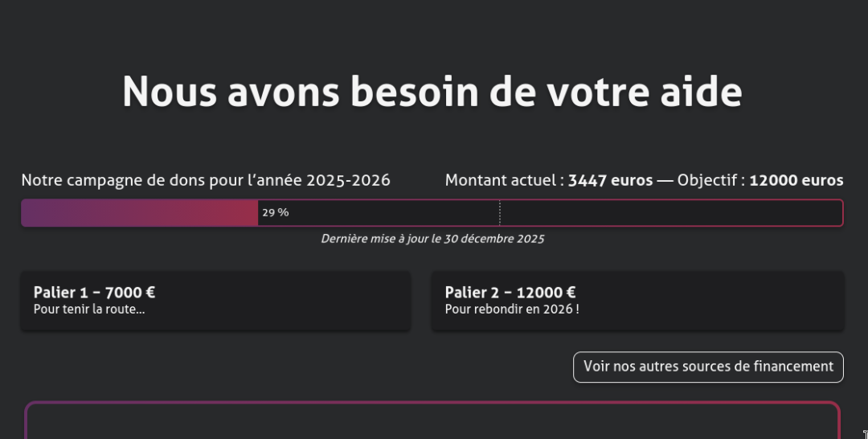868x439 pixels.
Task: Click the "Pour rebondir en 2026 !" subtitle
Action: 512,310
